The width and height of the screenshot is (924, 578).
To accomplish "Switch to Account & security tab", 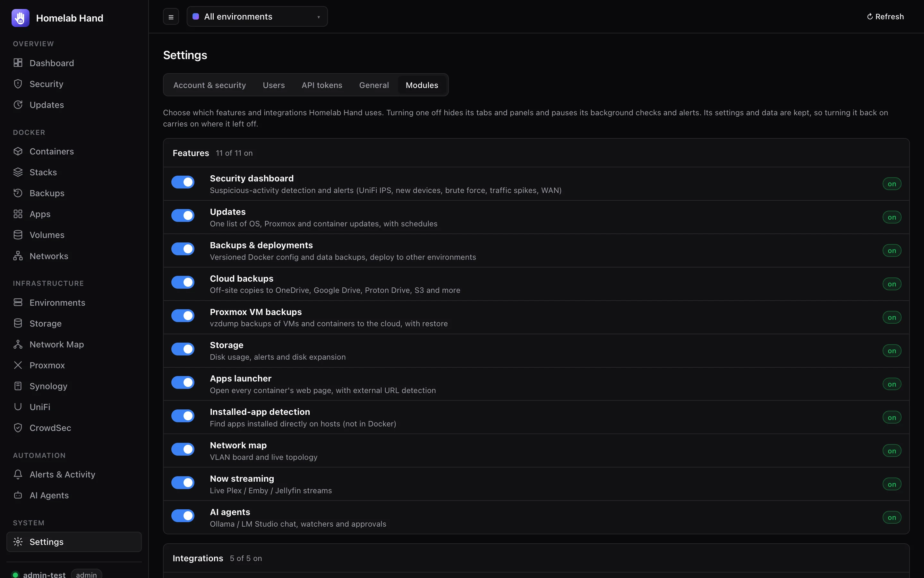I will click(210, 85).
